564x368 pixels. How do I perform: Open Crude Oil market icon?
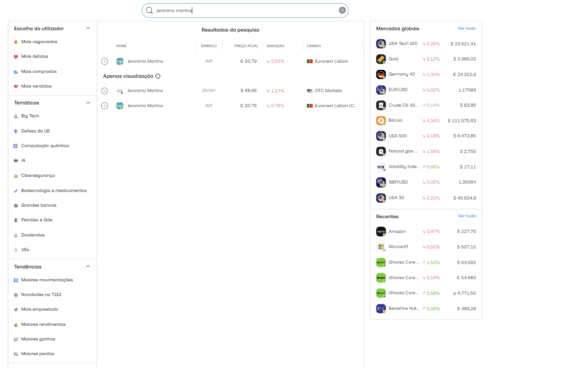pos(381,105)
